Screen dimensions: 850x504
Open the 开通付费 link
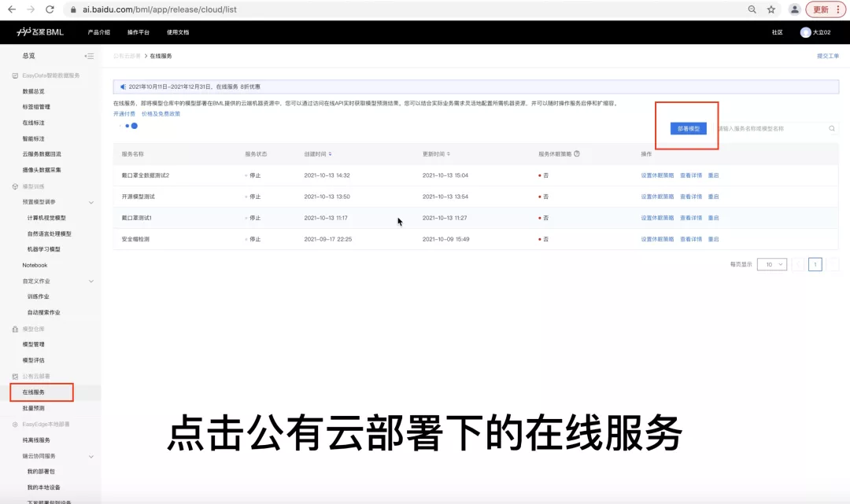[124, 114]
